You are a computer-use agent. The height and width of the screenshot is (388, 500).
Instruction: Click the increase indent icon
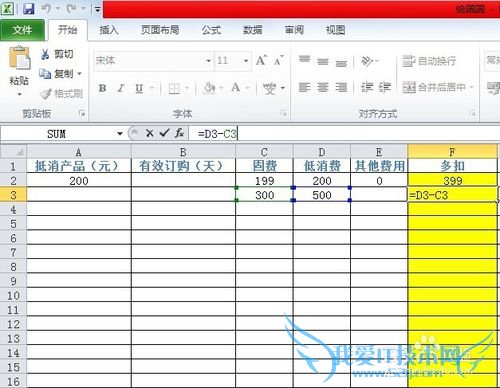tap(384, 88)
